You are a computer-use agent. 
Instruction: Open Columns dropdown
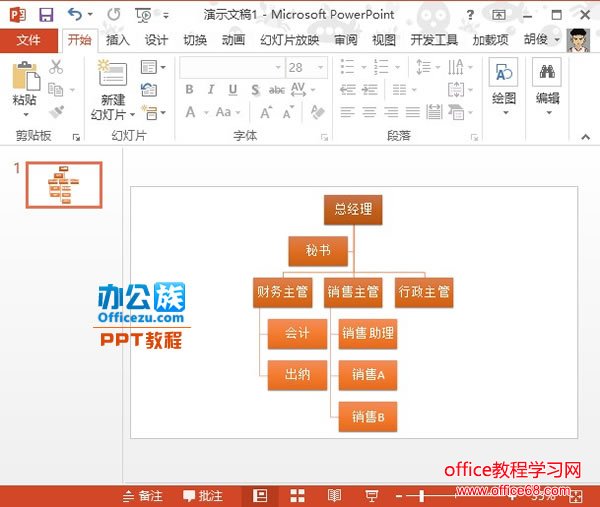[x=404, y=90]
